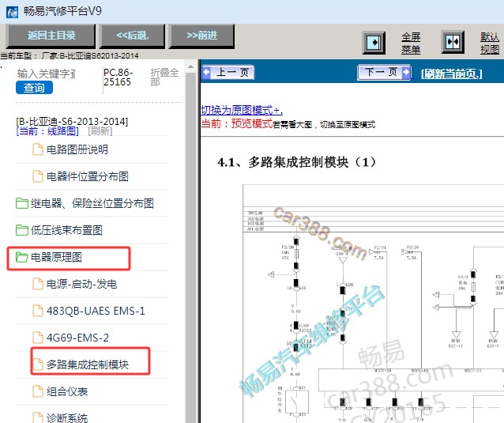Click the next page right arrow icon

tap(406, 72)
